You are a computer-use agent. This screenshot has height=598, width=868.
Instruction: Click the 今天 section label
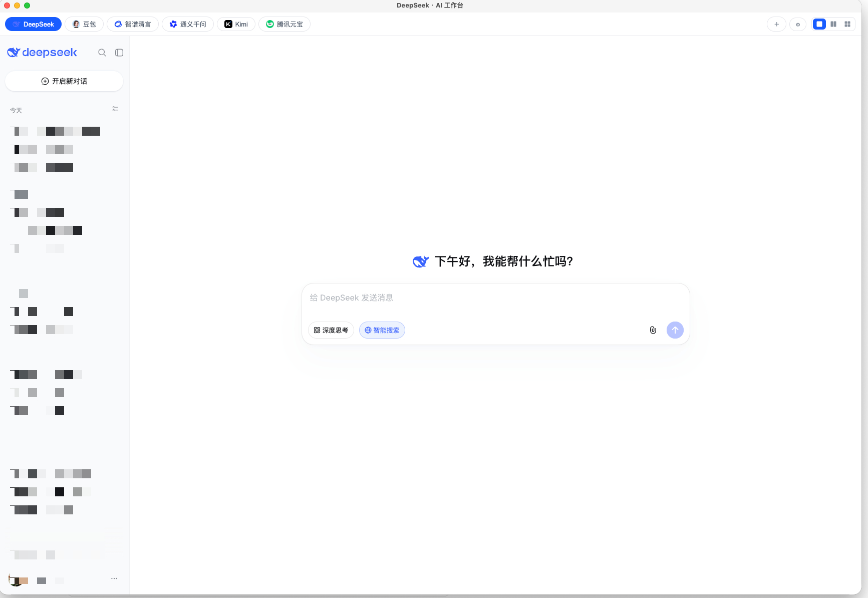point(16,110)
